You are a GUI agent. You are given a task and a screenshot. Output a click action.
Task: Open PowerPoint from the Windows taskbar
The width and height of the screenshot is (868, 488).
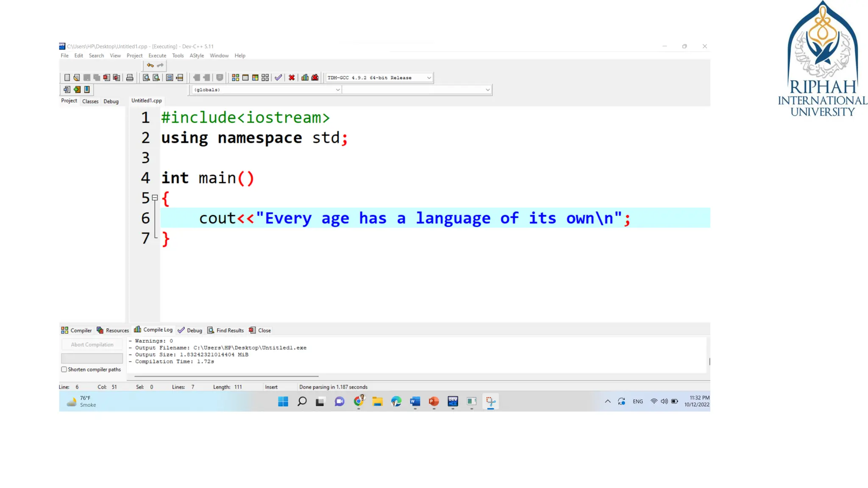[x=434, y=401]
